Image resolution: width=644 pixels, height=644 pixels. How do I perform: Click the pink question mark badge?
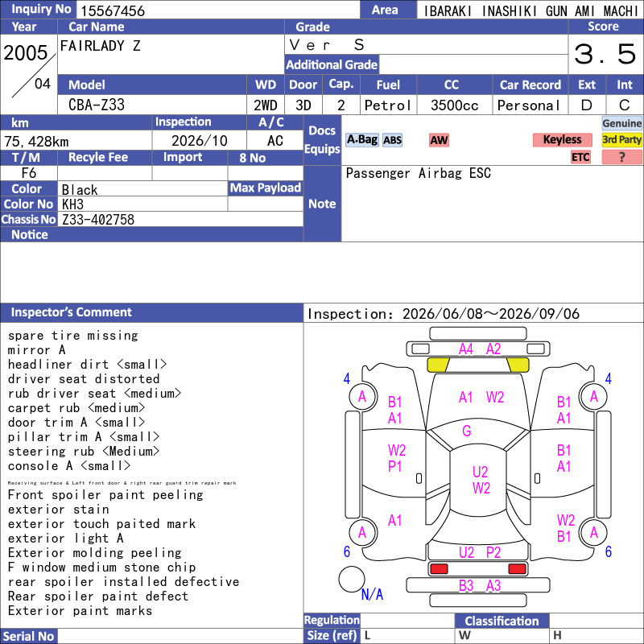[621, 157]
